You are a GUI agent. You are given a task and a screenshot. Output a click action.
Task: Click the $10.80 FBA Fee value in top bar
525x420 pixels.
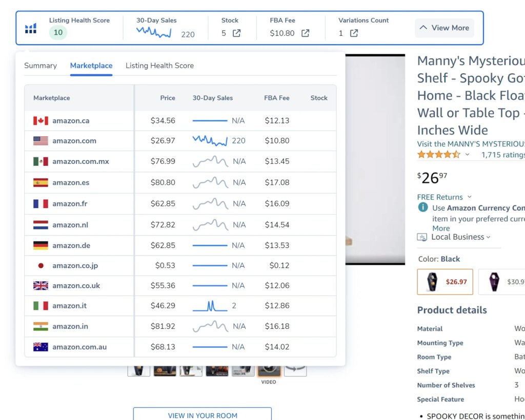point(282,33)
